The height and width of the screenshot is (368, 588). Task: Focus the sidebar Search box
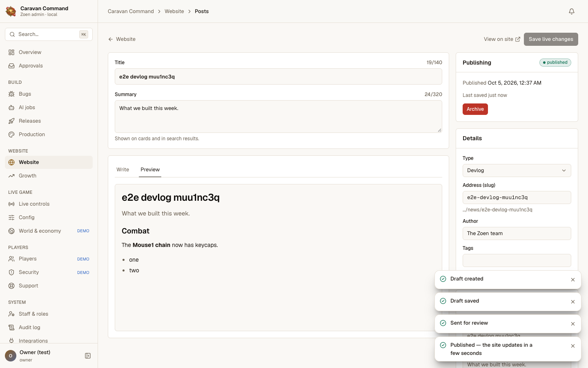[x=49, y=34]
